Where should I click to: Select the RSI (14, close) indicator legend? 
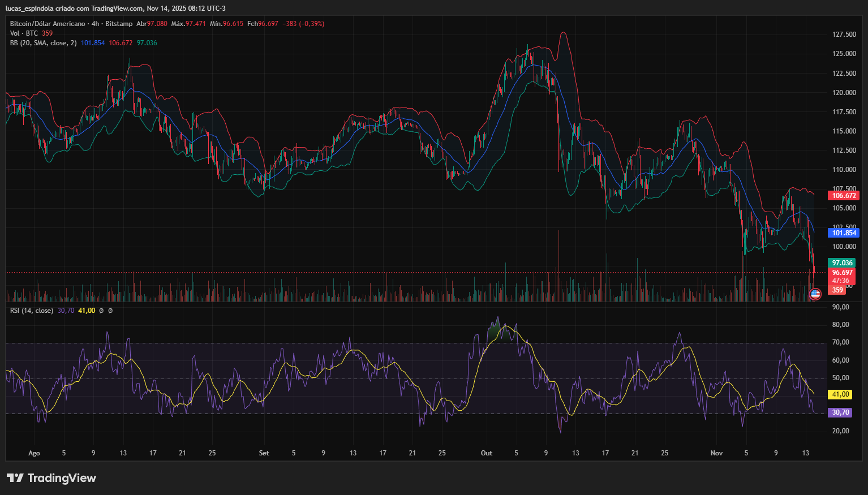32,311
